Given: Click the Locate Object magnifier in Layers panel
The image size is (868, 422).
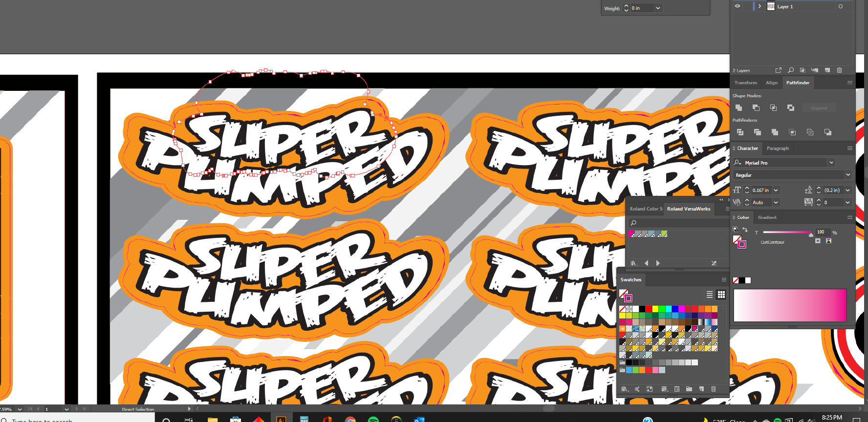Looking at the screenshot, I should pyautogui.click(x=791, y=70).
